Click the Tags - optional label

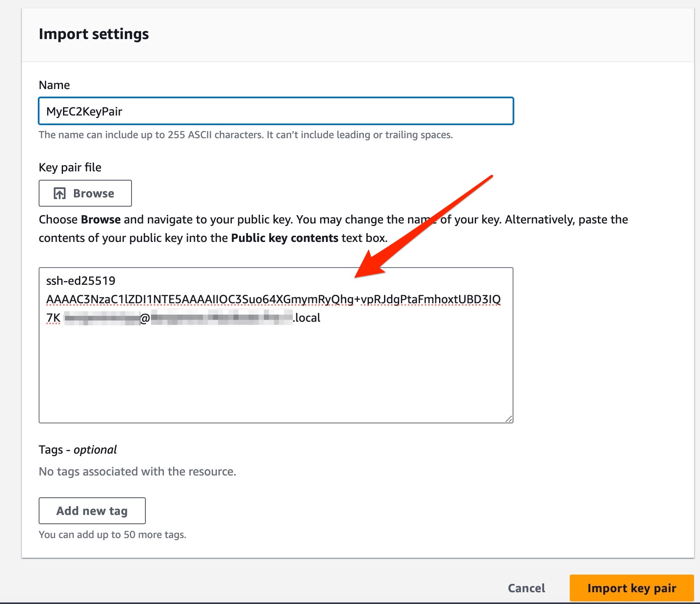click(x=78, y=450)
